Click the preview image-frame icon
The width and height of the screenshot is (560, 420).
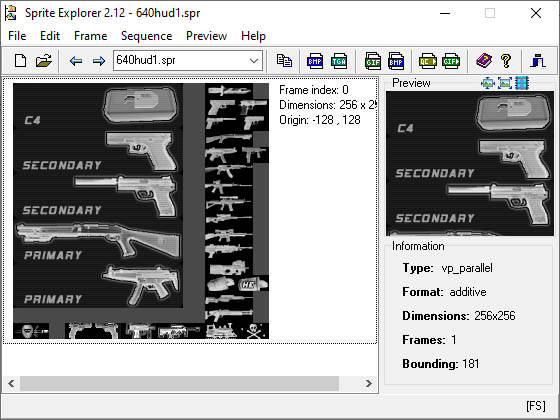click(x=505, y=83)
